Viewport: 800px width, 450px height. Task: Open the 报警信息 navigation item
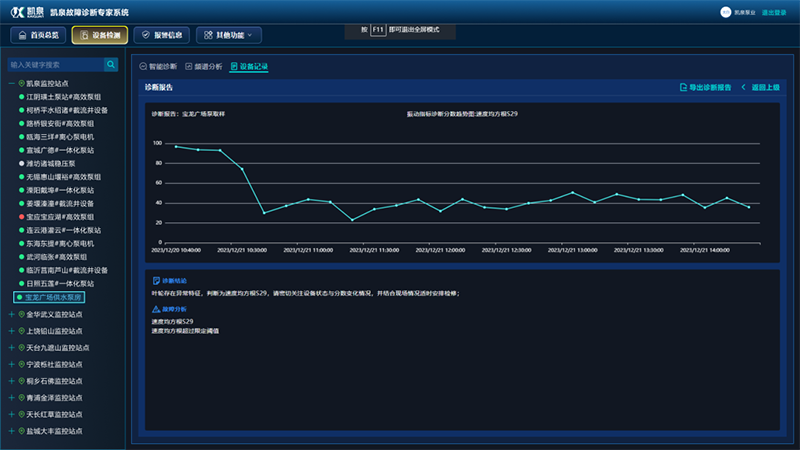[x=159, y=35]
